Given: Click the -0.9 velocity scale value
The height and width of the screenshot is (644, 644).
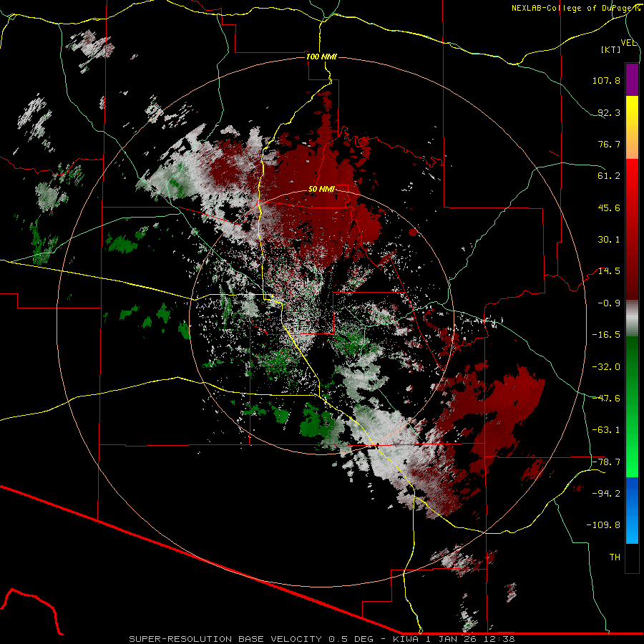Looking at the screenshot, I should (x=609, y=303).
